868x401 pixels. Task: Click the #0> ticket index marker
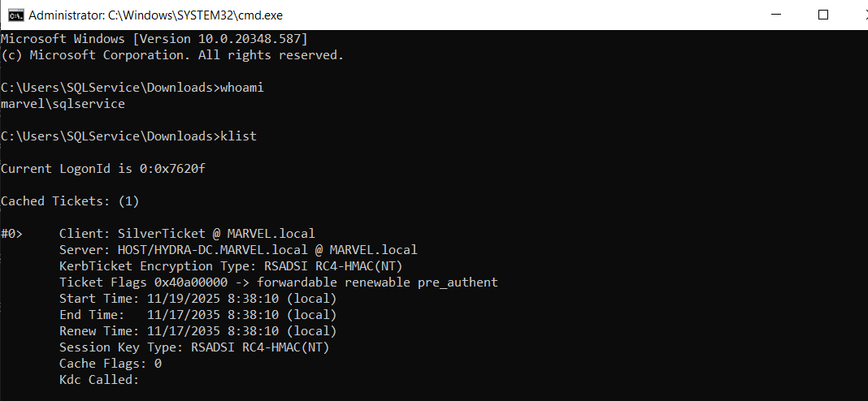[x=11, y=234]
